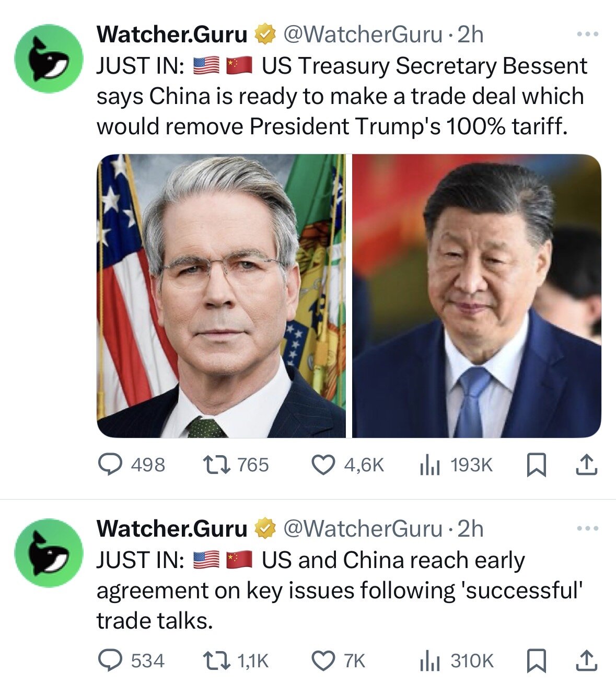Open Watcher.Guru avatar on the second tweet
The height and width of the screenshot is (695, 616).
pos(49,553)
